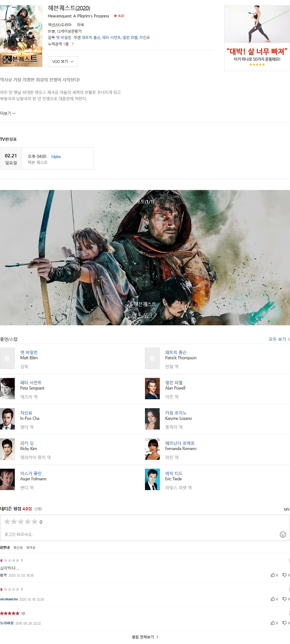
Task: Open Peta Sergeant profile photo
Action: point(7,388)
